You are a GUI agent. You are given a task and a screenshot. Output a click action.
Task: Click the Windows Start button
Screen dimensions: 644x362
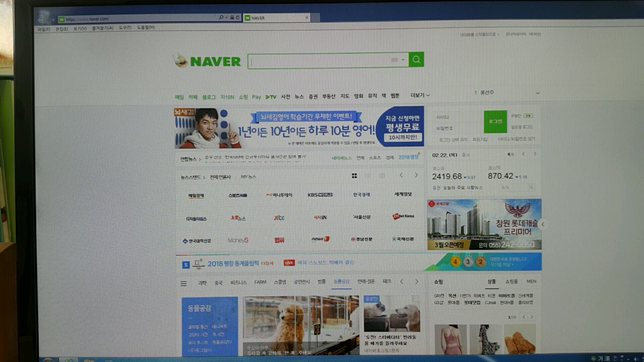(48, 360)
